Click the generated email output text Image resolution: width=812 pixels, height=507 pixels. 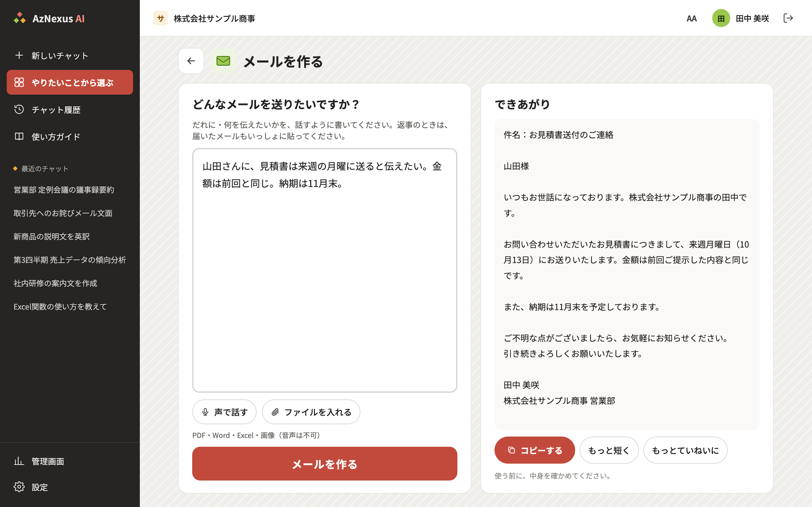tap(627, 274)
